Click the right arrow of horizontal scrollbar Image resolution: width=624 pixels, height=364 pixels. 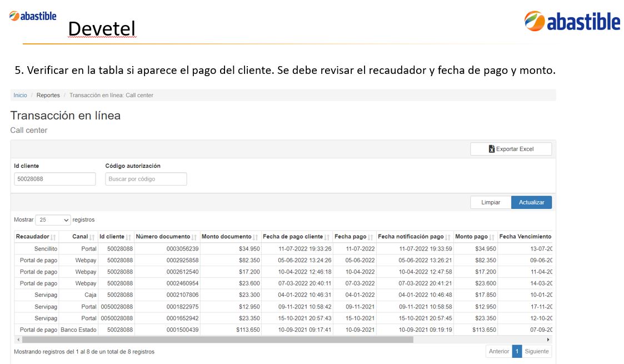coord(548,340)
